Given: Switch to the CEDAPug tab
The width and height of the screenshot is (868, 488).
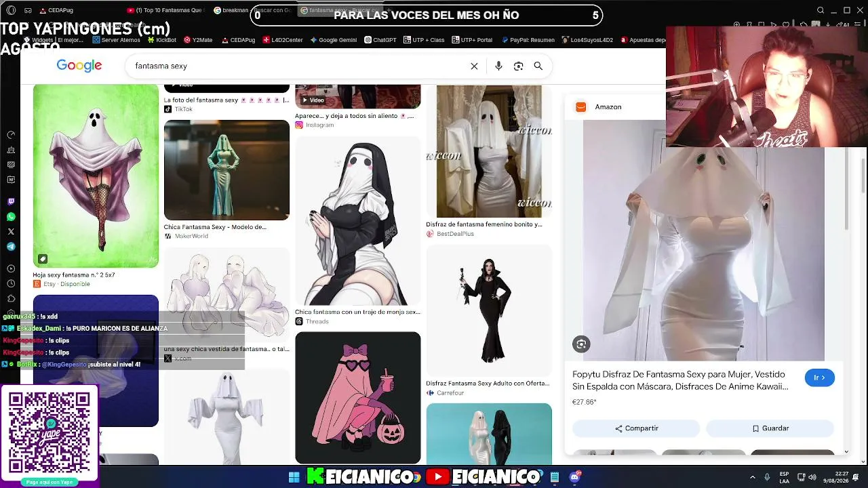Looking at the screenshot, I should click(x=57, y=10).
